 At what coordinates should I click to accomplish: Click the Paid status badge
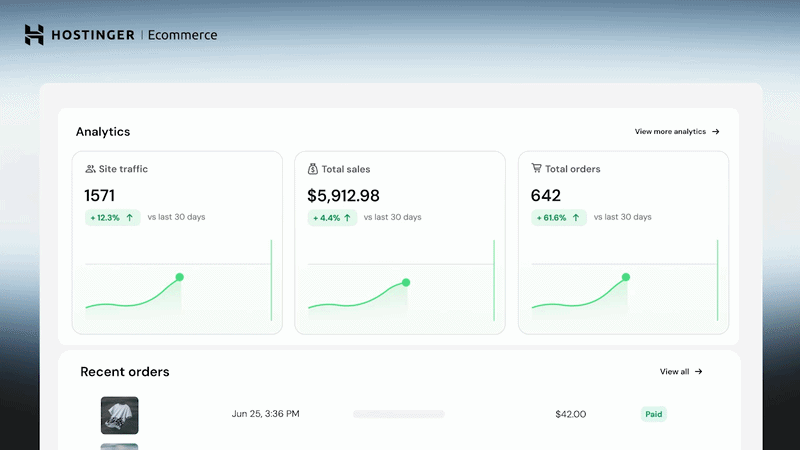[x=654, y=414]
